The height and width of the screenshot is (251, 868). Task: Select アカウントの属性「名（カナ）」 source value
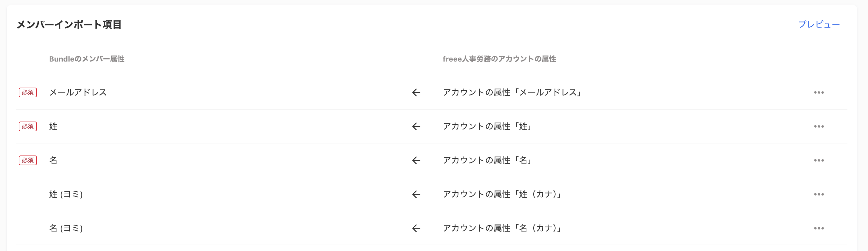coord(501,228)
